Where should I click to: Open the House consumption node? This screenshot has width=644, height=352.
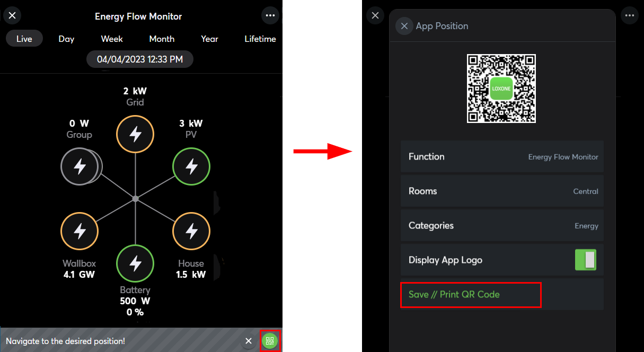pos(191,231)
